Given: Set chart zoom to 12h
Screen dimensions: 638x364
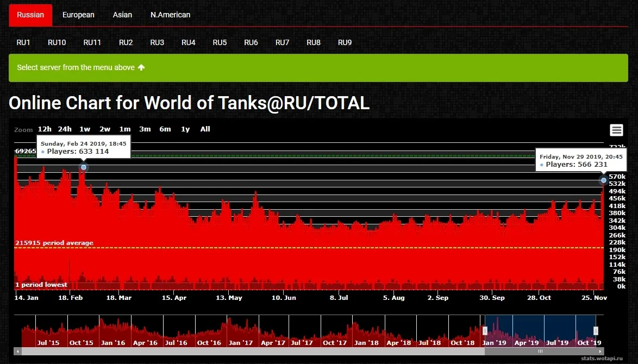Looking at the screenshot, I should pos(45,129).
